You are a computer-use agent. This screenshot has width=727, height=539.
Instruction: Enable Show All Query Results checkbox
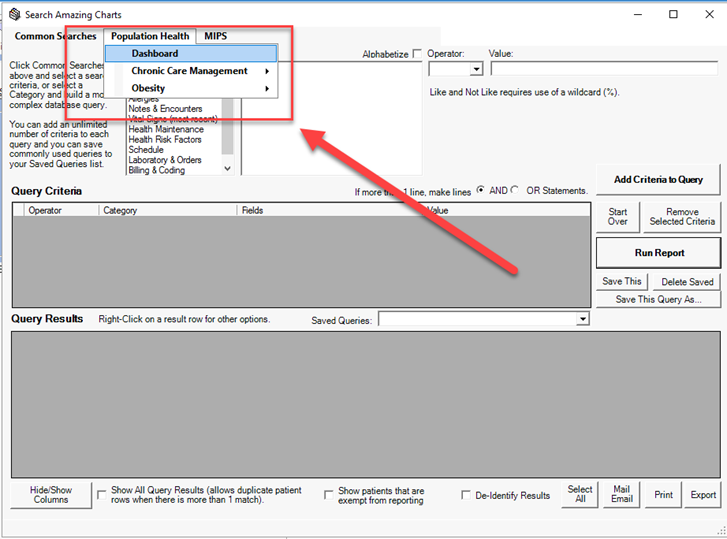tap(102, 494)
